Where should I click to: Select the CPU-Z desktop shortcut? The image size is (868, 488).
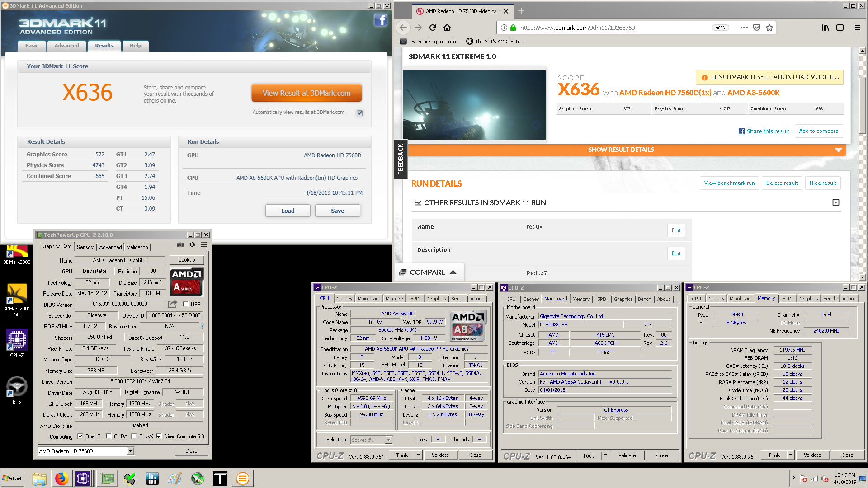tap(17, 343)
